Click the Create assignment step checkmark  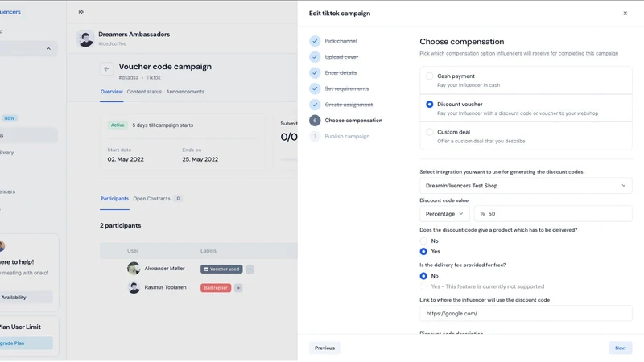pos(315,105)
